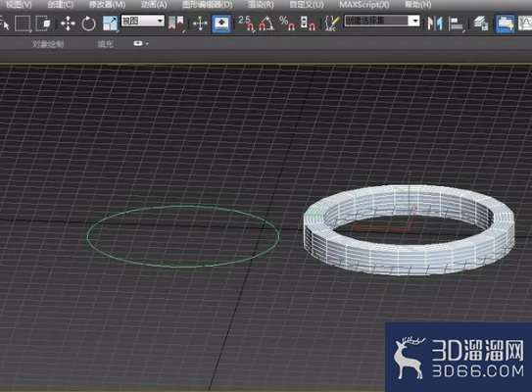
Task: Open the 帮助(H) menu
Action: 418,5
